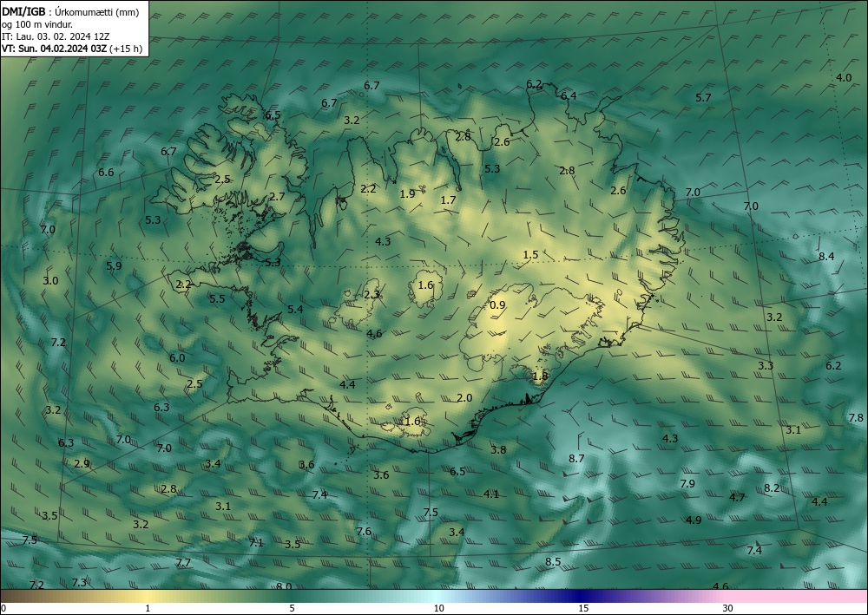Click the 'VT: Sun. 04.02.2024 03Z' valid time

[54, 49]
